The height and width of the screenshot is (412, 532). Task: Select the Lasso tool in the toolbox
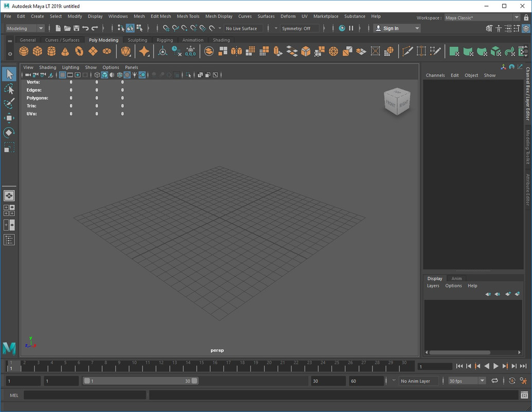coord(9,90)
